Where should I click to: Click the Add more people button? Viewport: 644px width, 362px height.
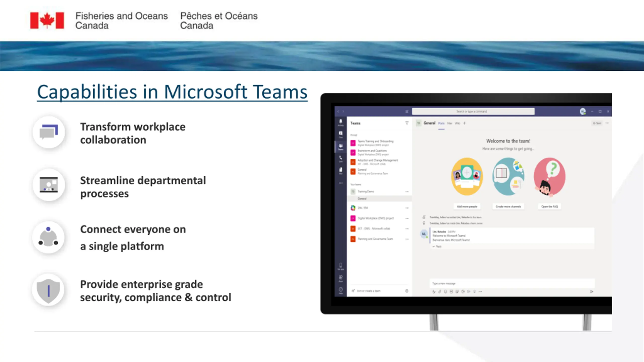coord(467,206)
